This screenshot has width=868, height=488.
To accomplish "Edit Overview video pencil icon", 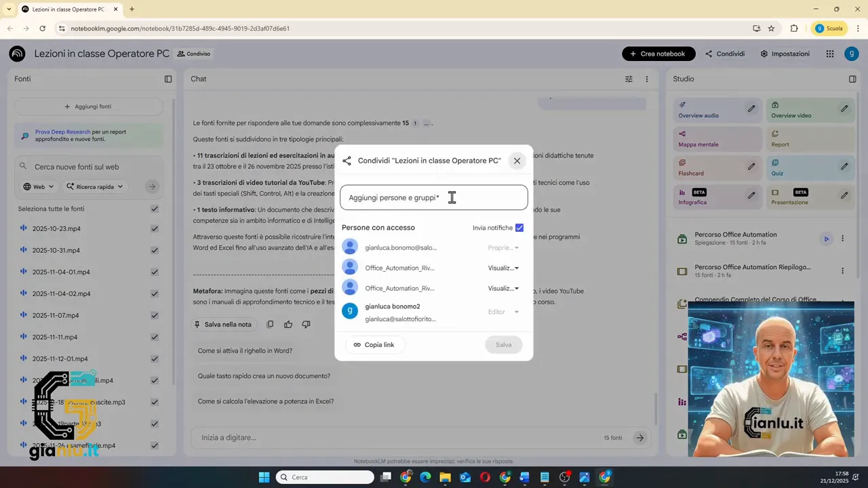I will (844, 108).
